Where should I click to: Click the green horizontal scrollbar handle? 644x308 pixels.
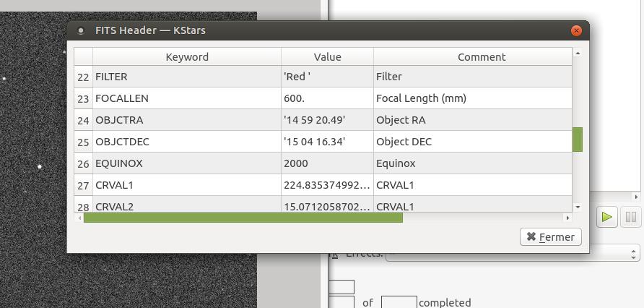click(x=243, y=218)
